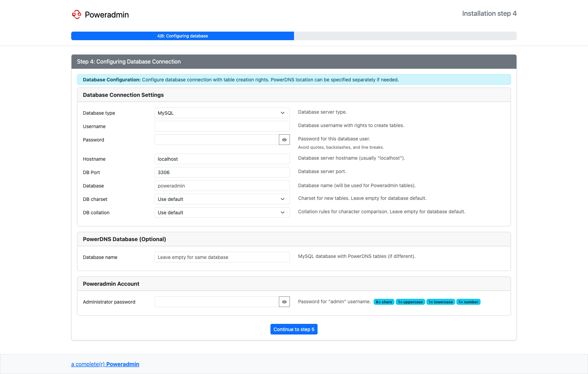This screenshot has width=588, height=374.
Task: Click the PowerDNS Database name field
Action: point(222,257)
